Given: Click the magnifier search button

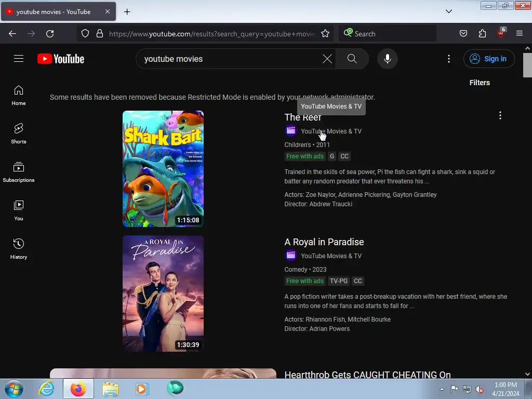Looking at the screenshot, I should tap(352, 59).
